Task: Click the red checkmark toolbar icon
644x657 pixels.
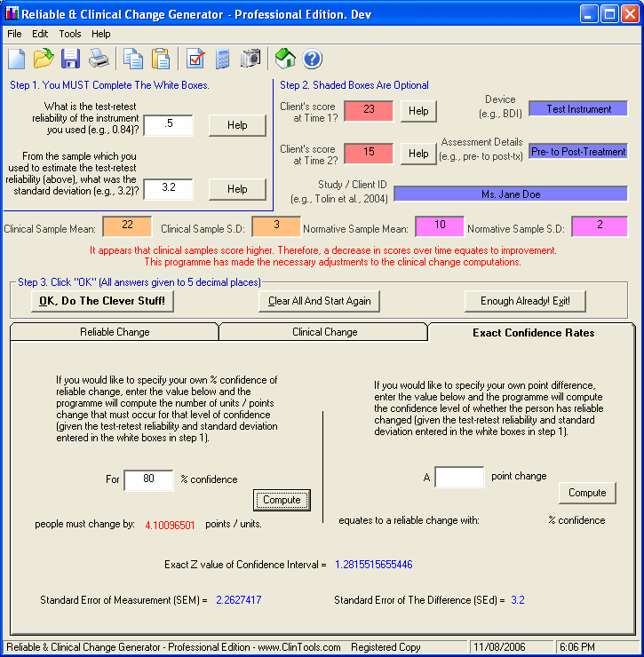Action: 195,59
